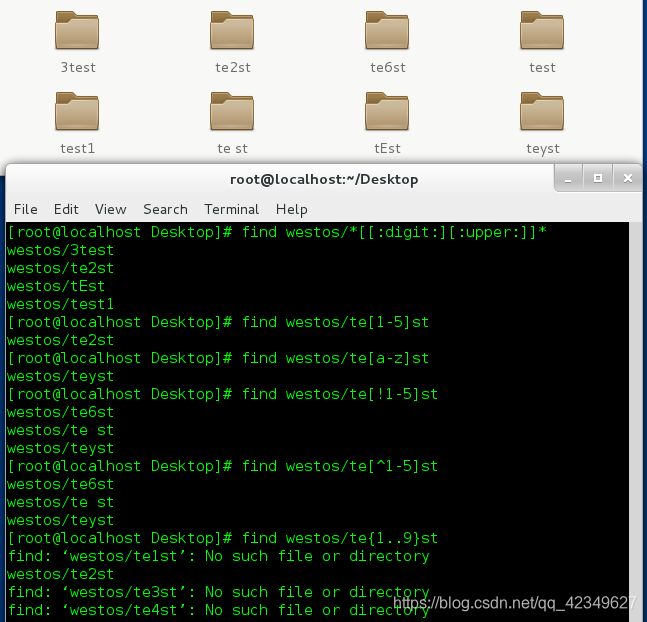Select the 3test folder icon
This screenshot has height=622, width=647.
77,30
